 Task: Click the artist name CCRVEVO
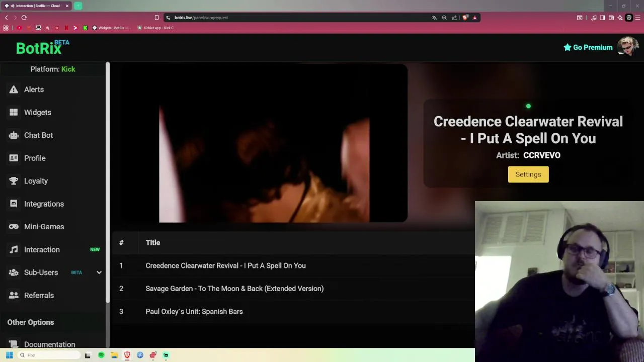[x=542, y=155]
